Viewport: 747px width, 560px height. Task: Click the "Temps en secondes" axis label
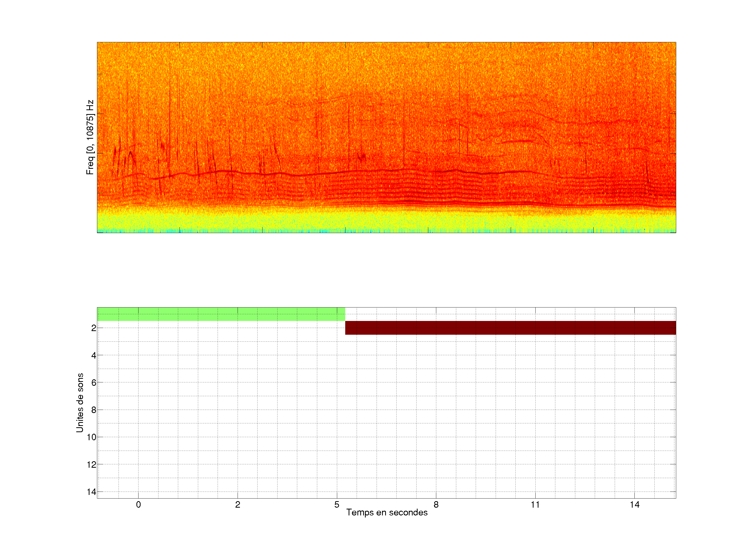pyautogui.click(x=387, y=512)
